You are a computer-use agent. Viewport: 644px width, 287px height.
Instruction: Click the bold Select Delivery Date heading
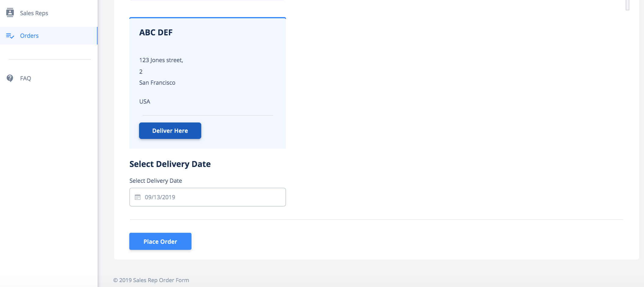click(170, 164)
